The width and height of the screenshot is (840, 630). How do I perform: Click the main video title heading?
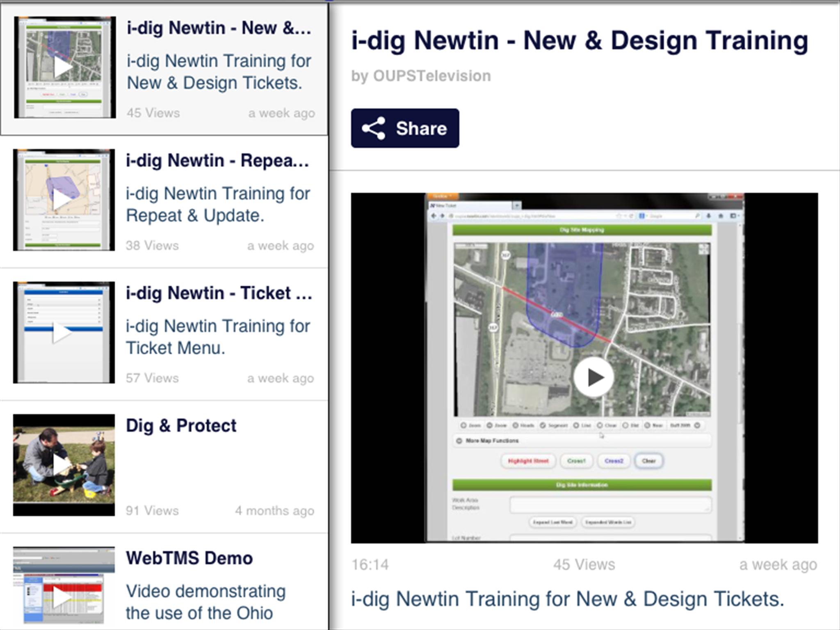click(x=580, y=41)
